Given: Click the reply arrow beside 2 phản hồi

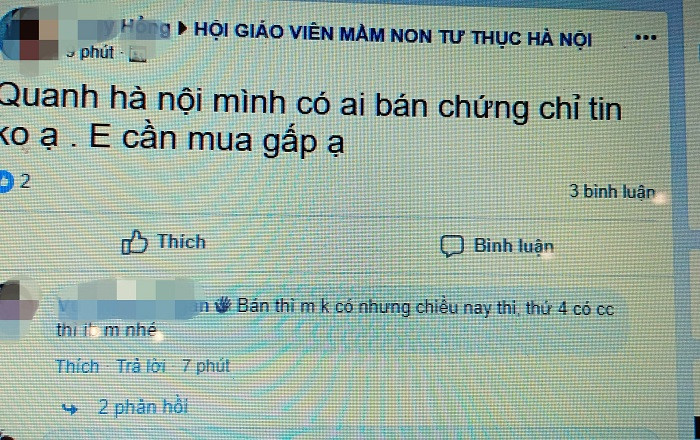Looking at the screenshot, I should click(70, 408).
